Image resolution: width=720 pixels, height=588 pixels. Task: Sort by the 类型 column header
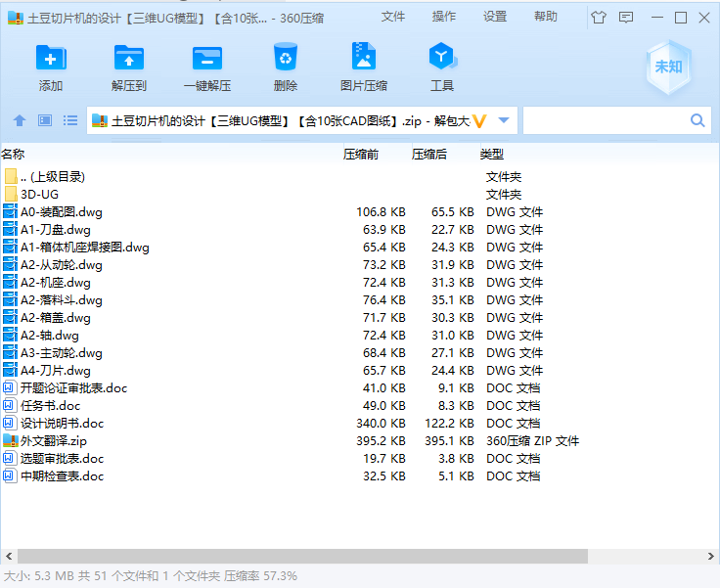[492, 154]
